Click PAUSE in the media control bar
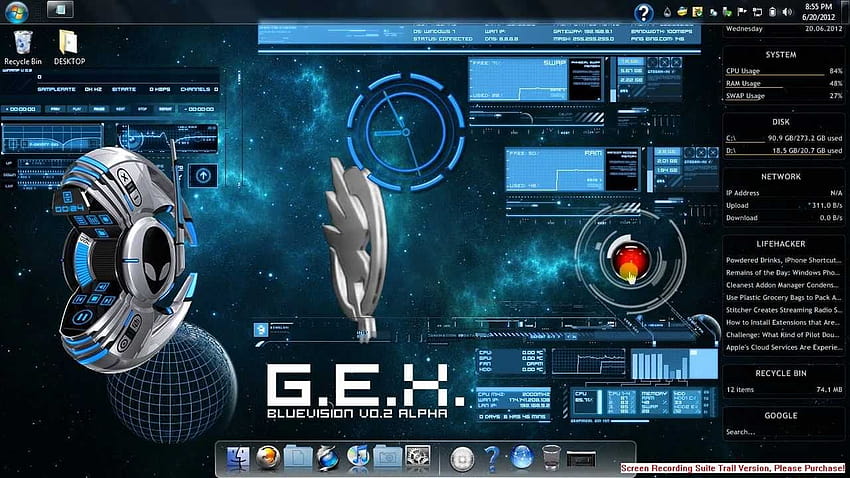This screenshot has width=850, height=478. [x=99, y=109]
